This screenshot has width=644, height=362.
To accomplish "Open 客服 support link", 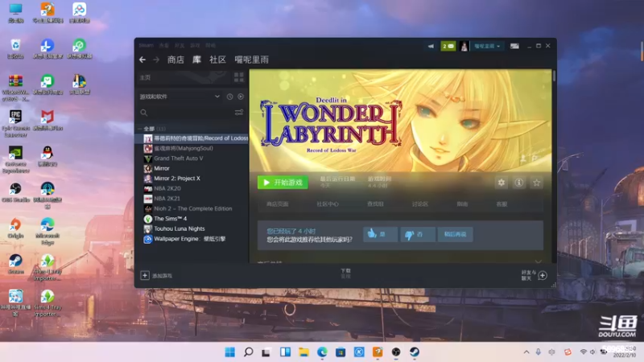I will point(502,204).
